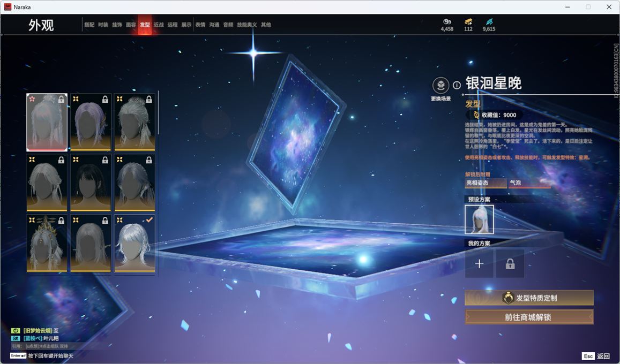
Task: Click the lock icon on the golden crown card
Action: [61, 221]
